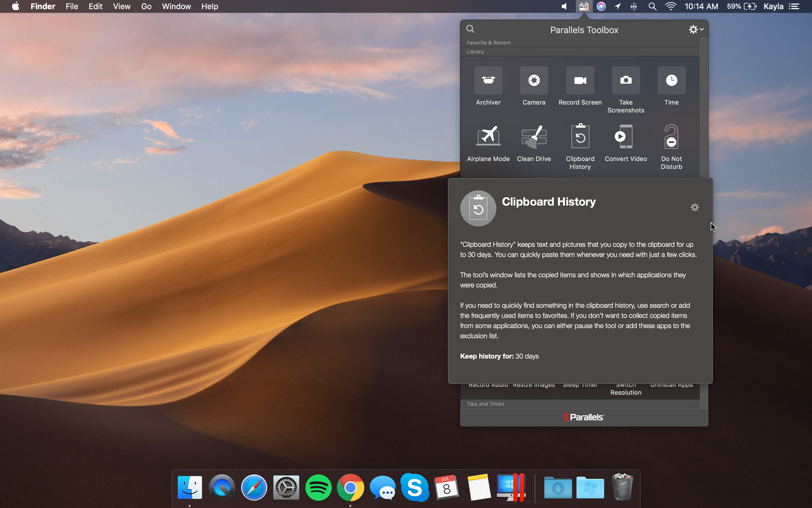
Task: Toggle Do Not Disturb
Action: (671, 137)
